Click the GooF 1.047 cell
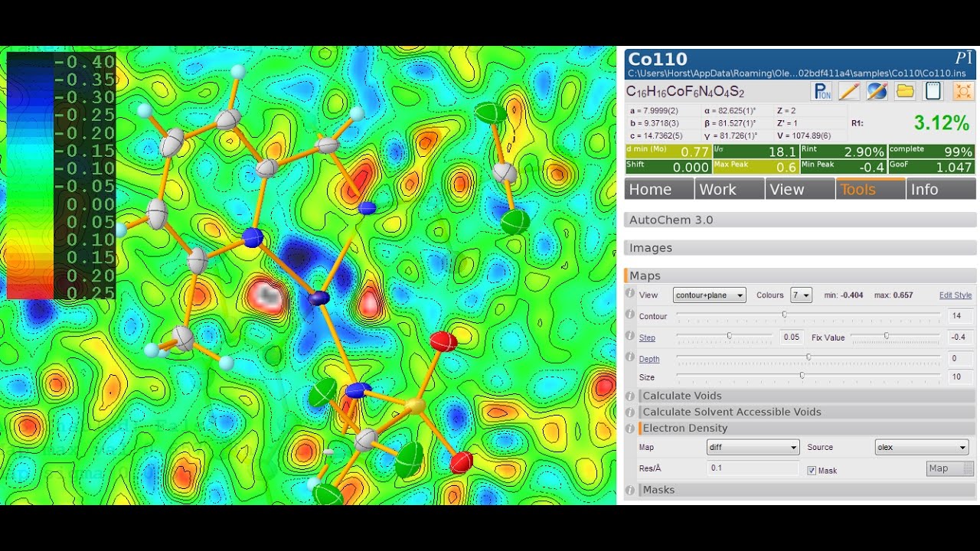 [932, 167]
